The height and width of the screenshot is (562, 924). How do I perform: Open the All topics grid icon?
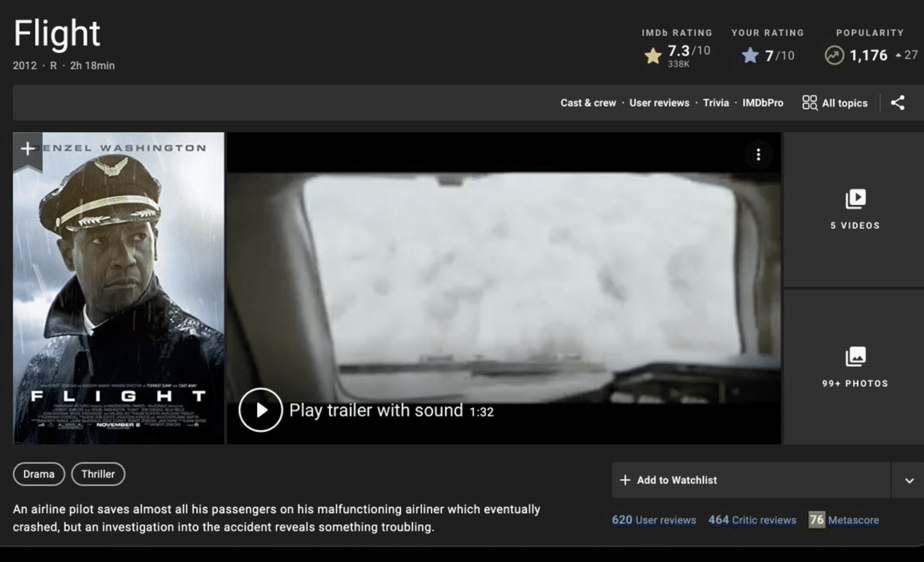(x=809, y=103)
